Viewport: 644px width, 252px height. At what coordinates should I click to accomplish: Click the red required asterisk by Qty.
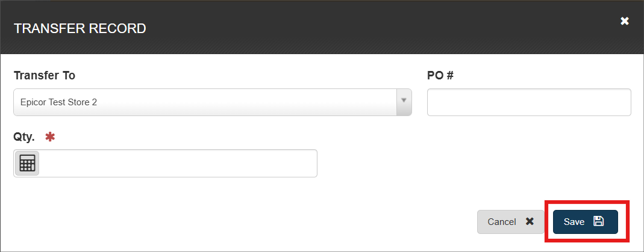50,137
